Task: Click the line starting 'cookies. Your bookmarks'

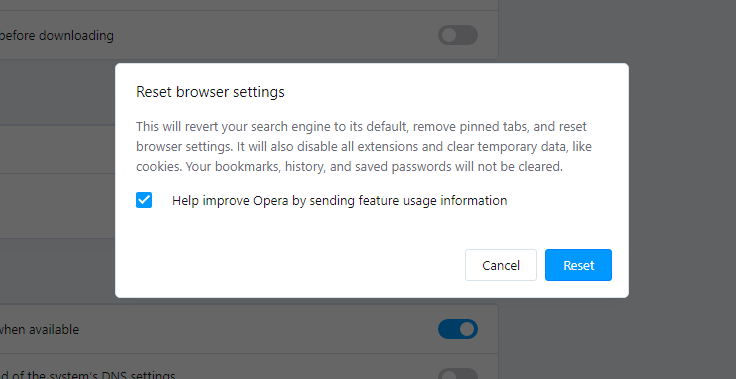Action: [349, 167]
